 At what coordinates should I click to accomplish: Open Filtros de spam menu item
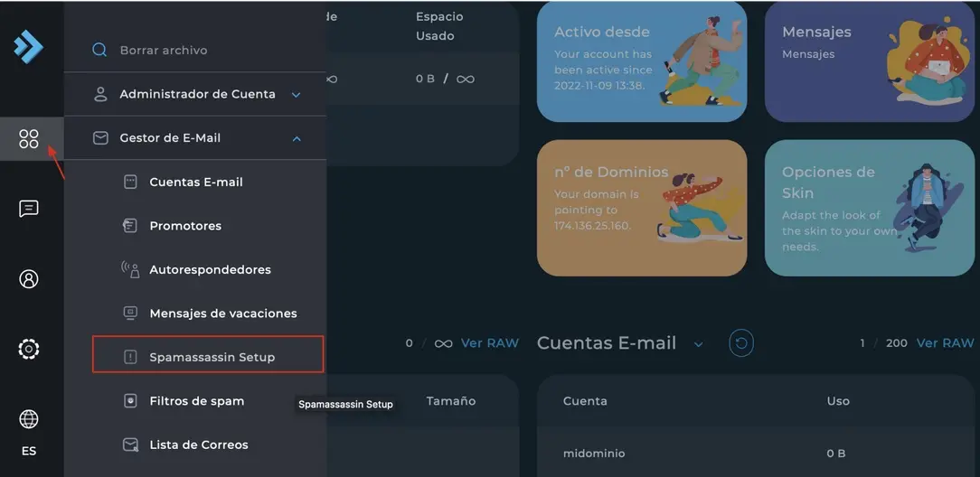[x=195, y=401]
